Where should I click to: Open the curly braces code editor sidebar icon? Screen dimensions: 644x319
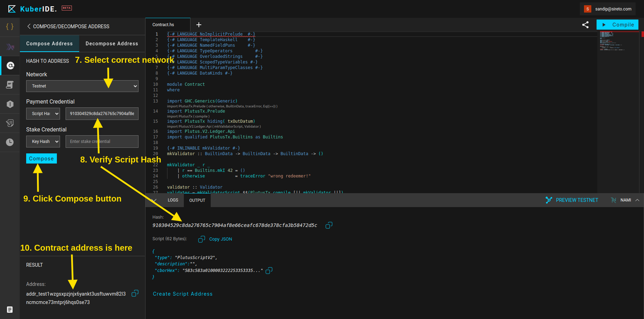[x=10, y=26]
